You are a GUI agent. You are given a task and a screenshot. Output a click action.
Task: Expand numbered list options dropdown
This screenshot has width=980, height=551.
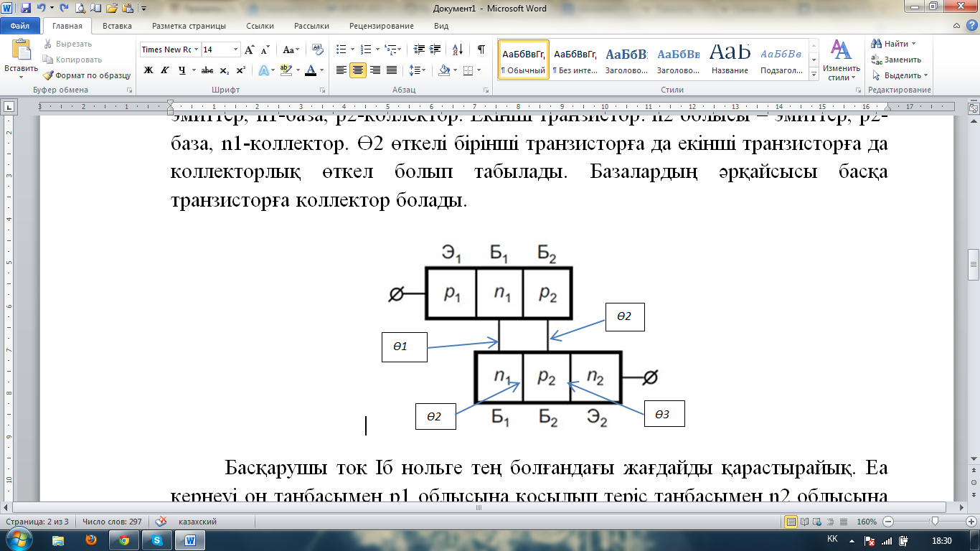377,50
